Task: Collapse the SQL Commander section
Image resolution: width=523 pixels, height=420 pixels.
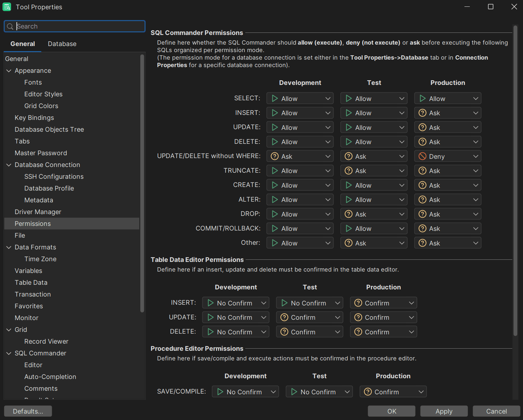Action: 9,353
